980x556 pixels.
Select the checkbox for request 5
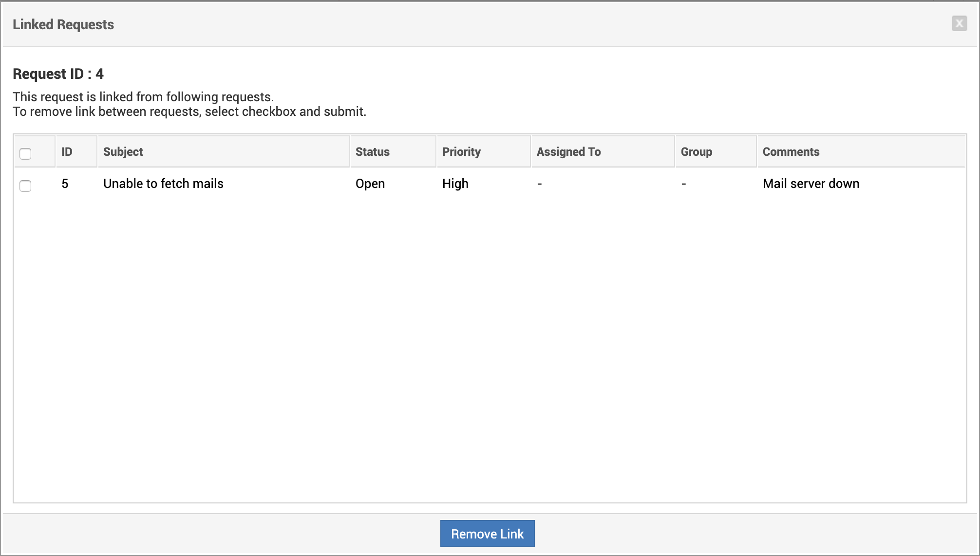[25, 185]
